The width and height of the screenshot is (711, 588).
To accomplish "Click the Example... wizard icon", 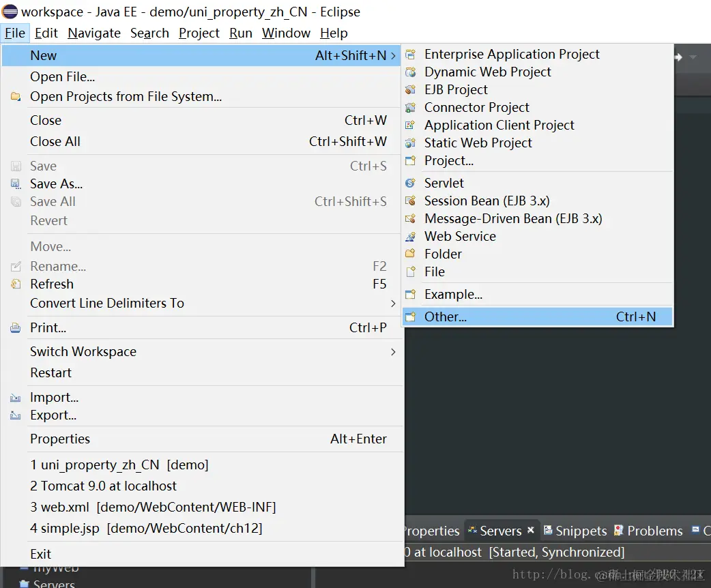I will [410, 295].
